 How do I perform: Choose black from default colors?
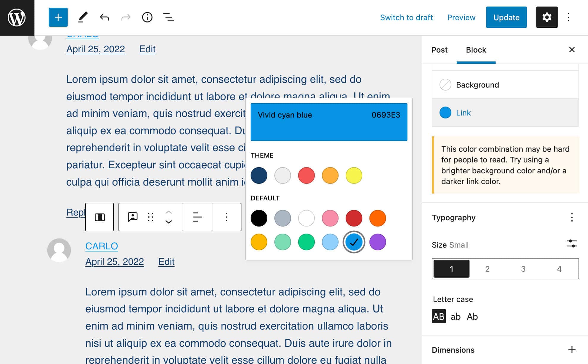(259, 218)
